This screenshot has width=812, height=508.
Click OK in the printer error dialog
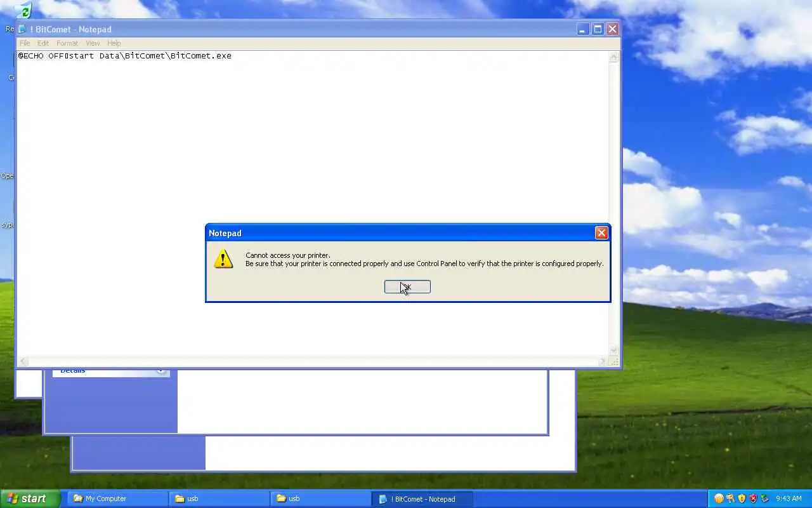(x=407, y=287)
